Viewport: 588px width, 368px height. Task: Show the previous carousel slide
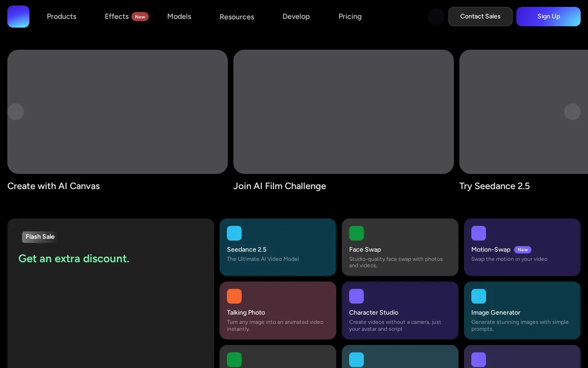(x=16, y=112)
